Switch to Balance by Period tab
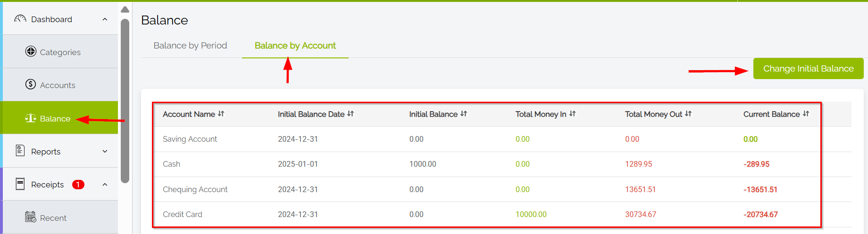868x234 pixels. (190, 46)
